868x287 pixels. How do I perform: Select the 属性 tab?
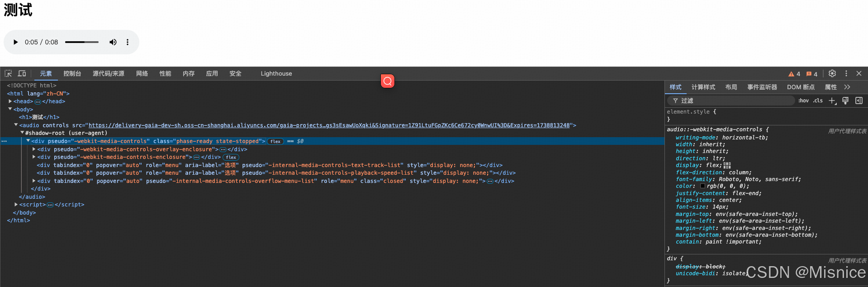coord(831,87)
